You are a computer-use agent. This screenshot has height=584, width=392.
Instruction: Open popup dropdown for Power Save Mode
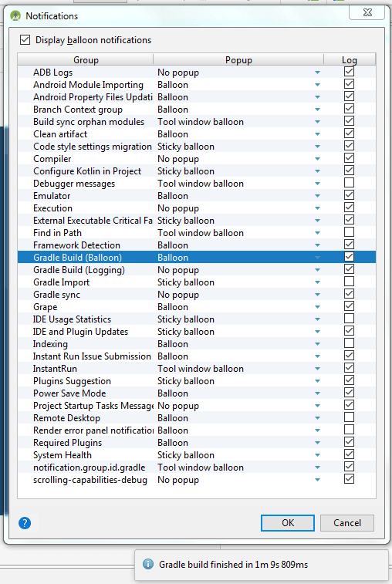[317, 393]
